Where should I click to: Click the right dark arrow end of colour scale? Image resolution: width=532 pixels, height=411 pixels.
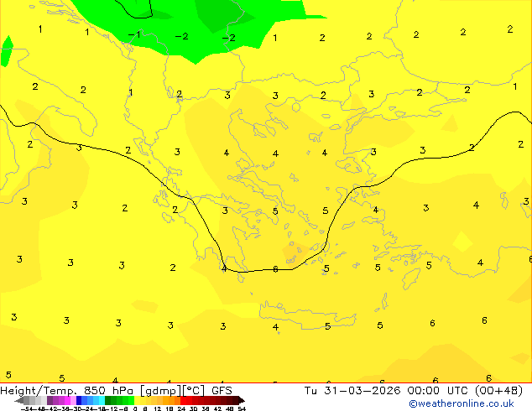(x=242, y=400)
